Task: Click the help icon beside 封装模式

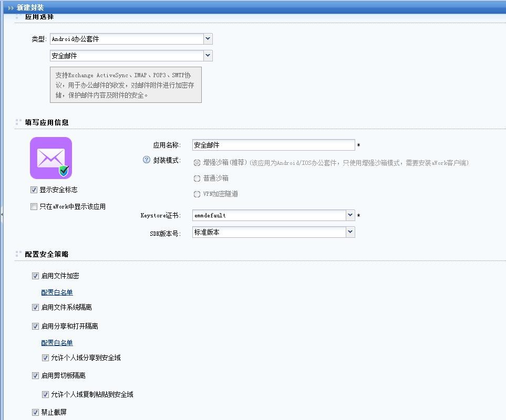Action: (x=147, y=160)
